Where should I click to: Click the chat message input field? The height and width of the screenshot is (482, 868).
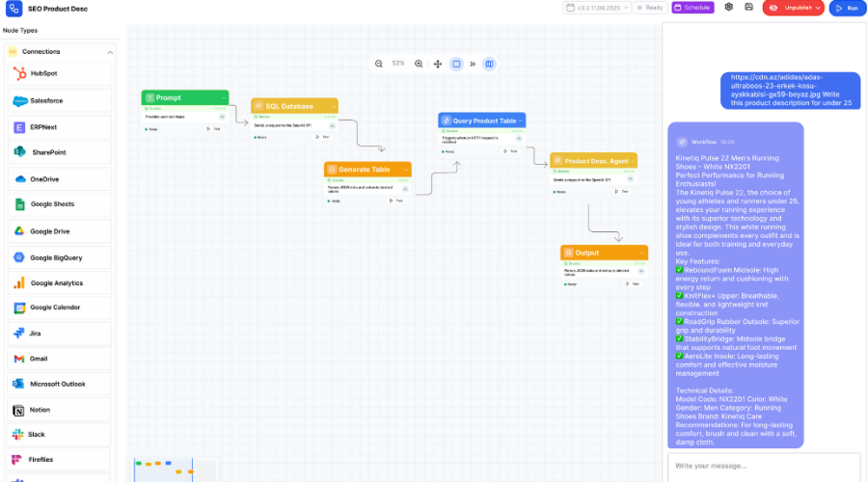click(x=762, y=467)
